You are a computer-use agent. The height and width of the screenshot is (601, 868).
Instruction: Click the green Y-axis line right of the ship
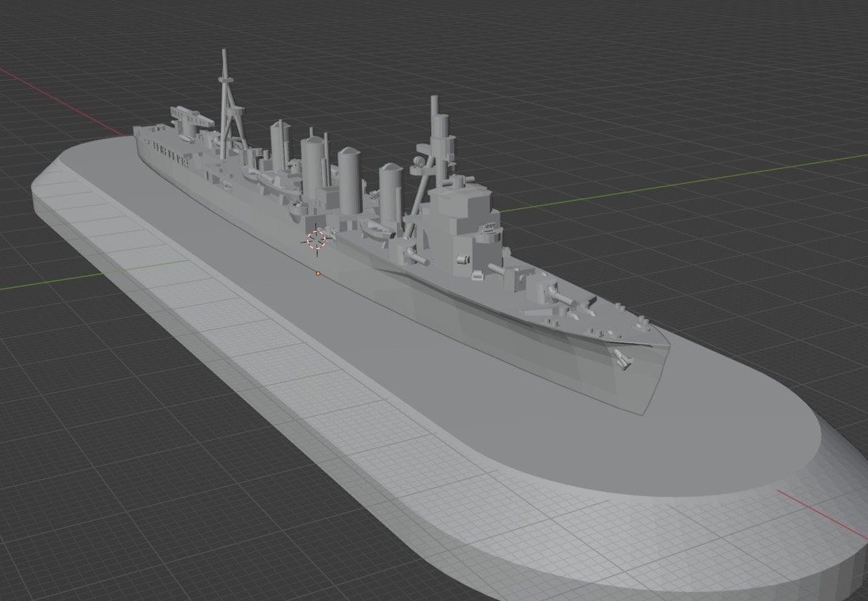pos(692,178)
